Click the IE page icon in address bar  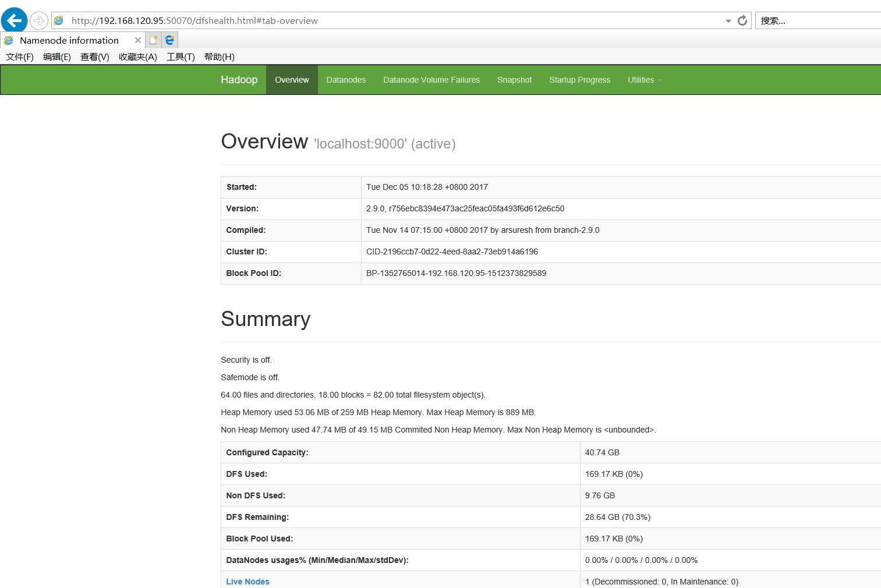[x=59, y=21]
